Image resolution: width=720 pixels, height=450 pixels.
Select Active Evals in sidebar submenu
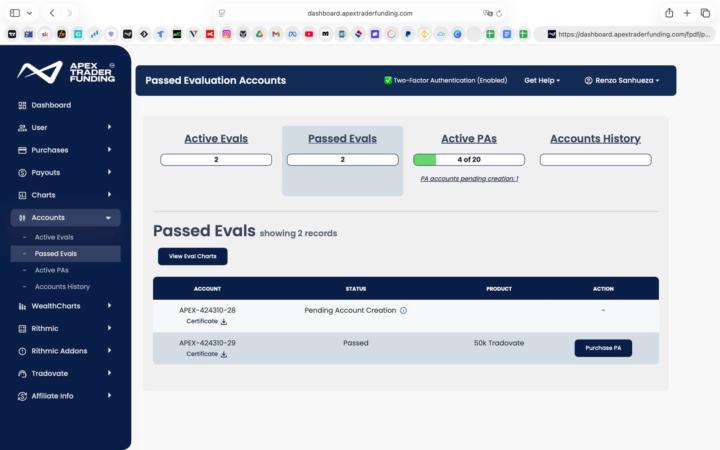[54, 237]
